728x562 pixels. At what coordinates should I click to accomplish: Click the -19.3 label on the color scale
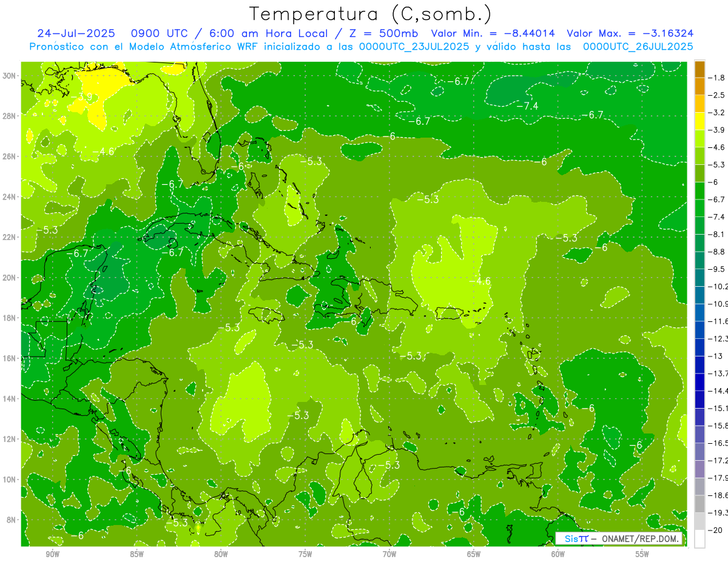(x=718, y=512)
